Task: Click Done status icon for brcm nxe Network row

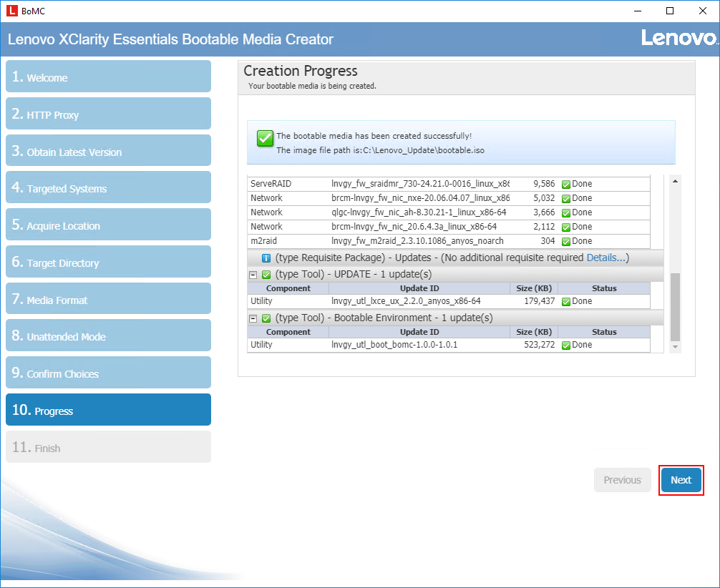Action: pyautogui.click(x=565, y=198)
